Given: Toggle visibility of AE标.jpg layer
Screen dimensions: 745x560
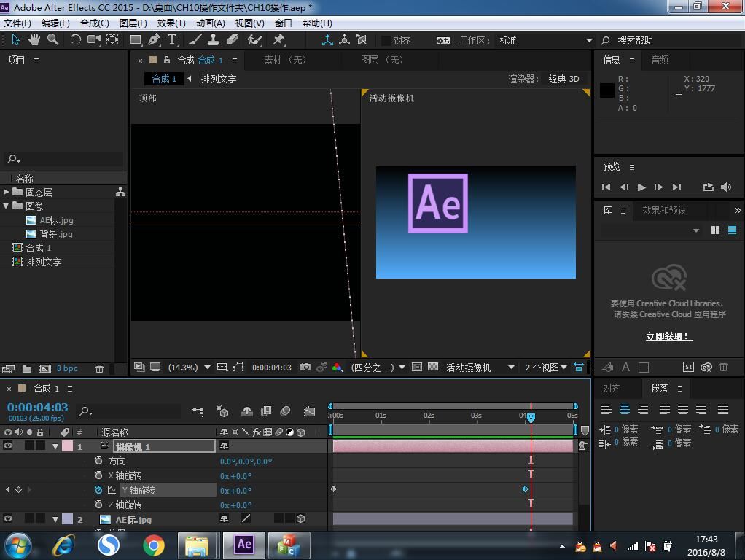Looking at the screenshot, I should click(x=8, y=519).
